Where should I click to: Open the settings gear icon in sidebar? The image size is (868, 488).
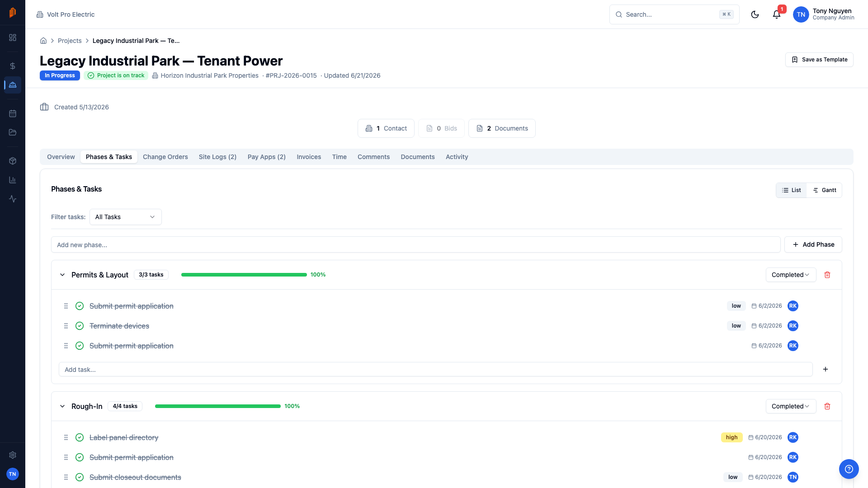pyautogui.click(x=13, y=455)
